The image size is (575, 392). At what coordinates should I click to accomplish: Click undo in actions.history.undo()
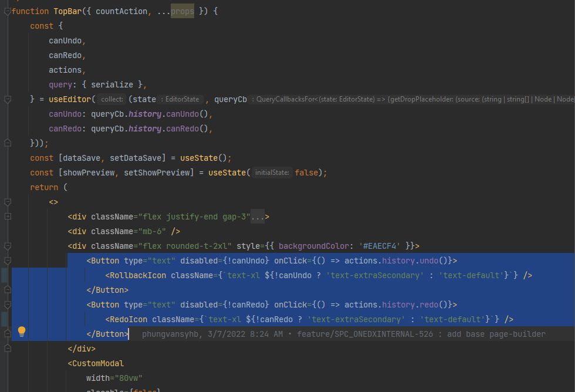click(429, 261)
